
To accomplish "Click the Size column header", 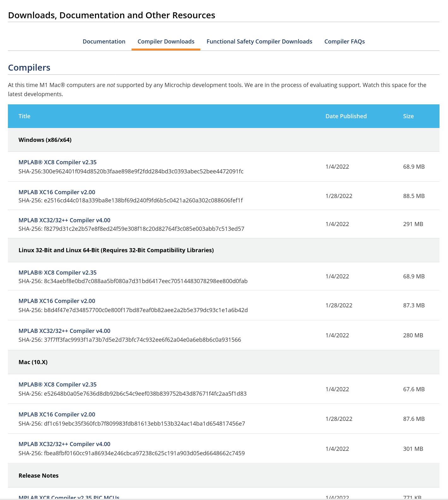I will coord(408,116).
